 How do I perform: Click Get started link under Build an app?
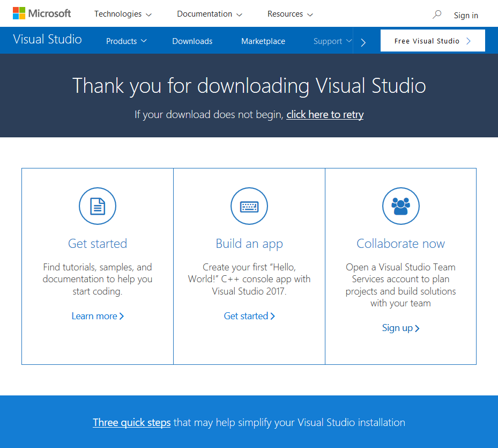click(x=249, y=316)
